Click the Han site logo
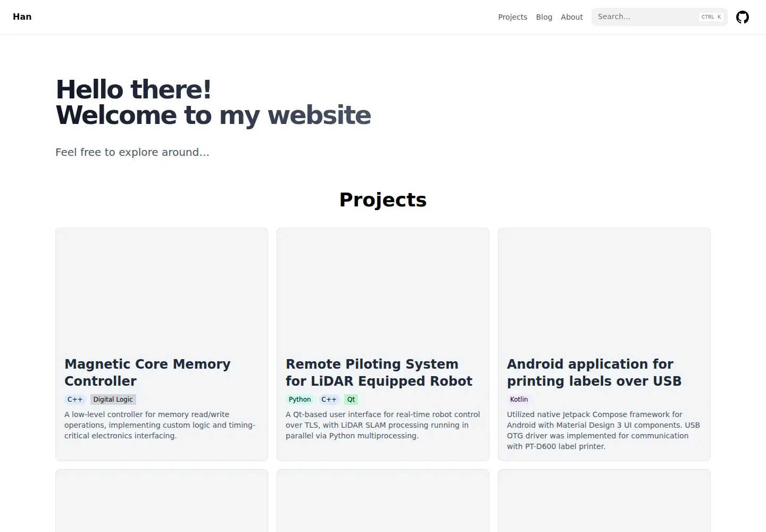This screenshot has height=532, width=766. [x=22, y=16]
